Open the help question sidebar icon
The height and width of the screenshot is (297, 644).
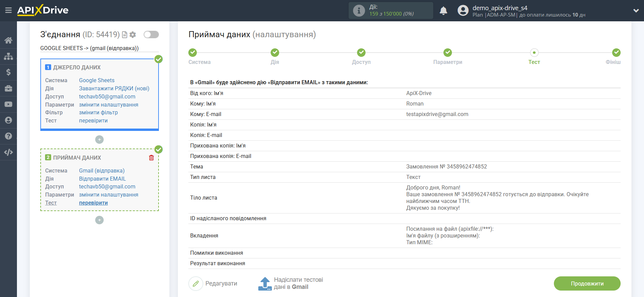(8, 136)
